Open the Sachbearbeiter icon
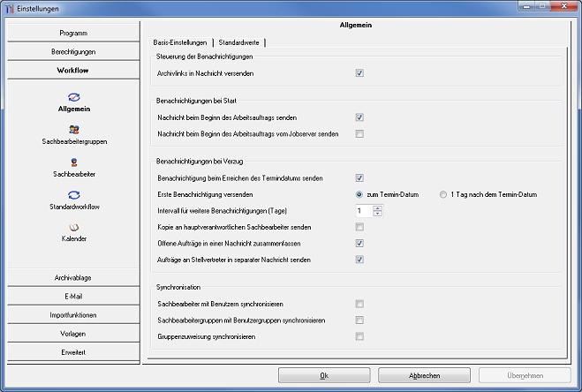The height and width of the screenshot is (392, 582). (x=73, y=162)
